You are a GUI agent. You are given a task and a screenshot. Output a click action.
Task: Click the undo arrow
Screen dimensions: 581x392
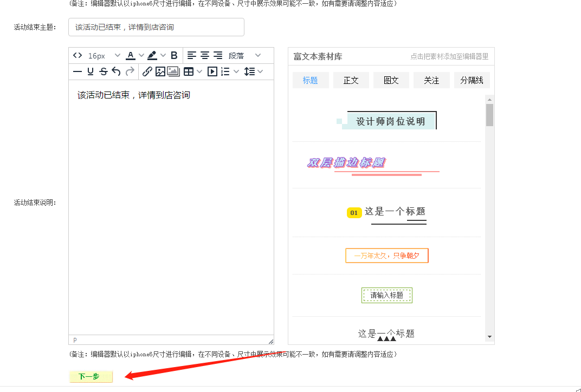(x=116, y=71)
